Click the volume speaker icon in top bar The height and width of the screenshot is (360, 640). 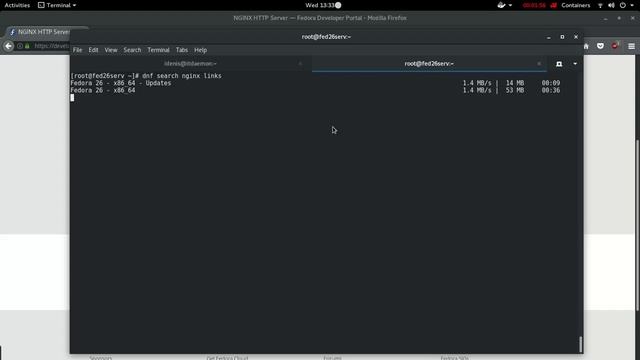pos(611,5)
